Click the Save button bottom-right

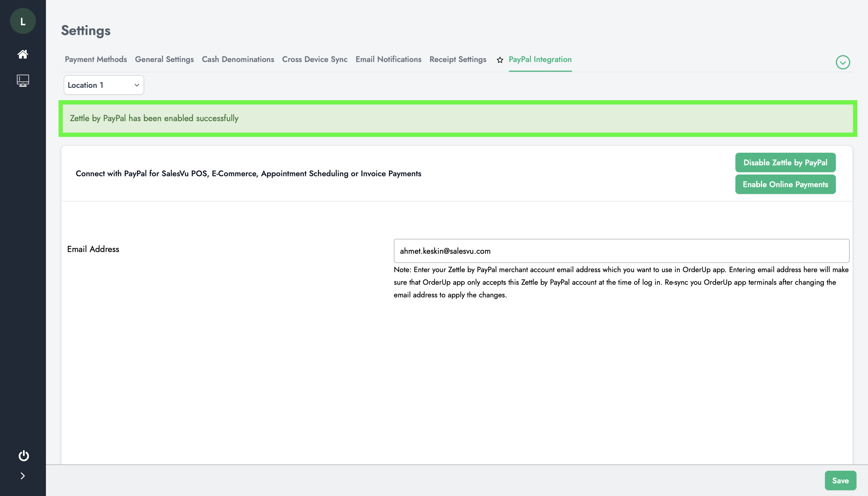click(840, 480)
